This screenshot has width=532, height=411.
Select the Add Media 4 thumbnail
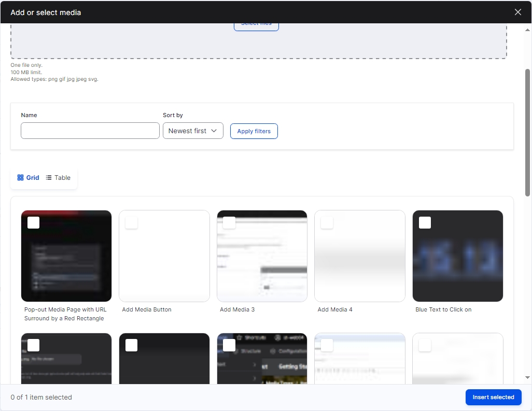click(360, 256)
